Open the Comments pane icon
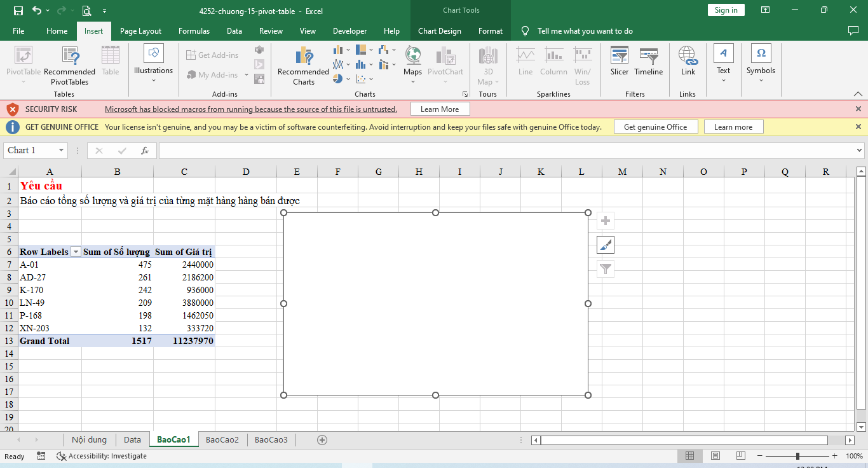 coord(853,31)
